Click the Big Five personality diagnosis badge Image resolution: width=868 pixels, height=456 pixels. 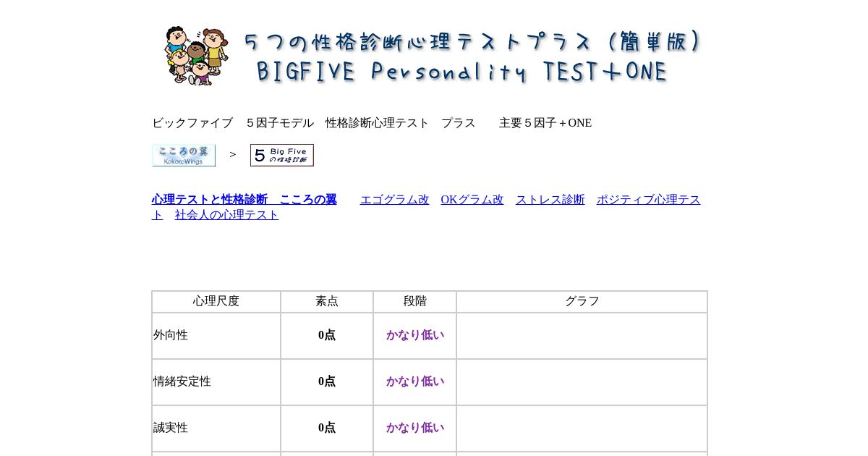282,155
